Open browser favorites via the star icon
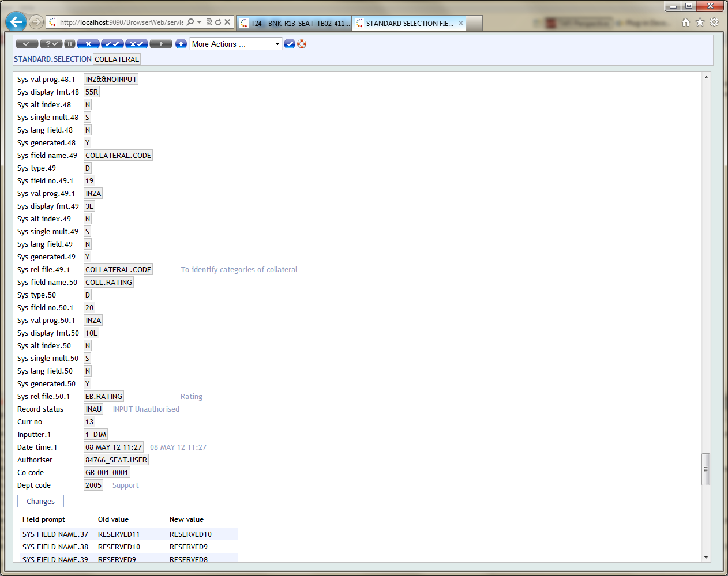 point(700,22)
